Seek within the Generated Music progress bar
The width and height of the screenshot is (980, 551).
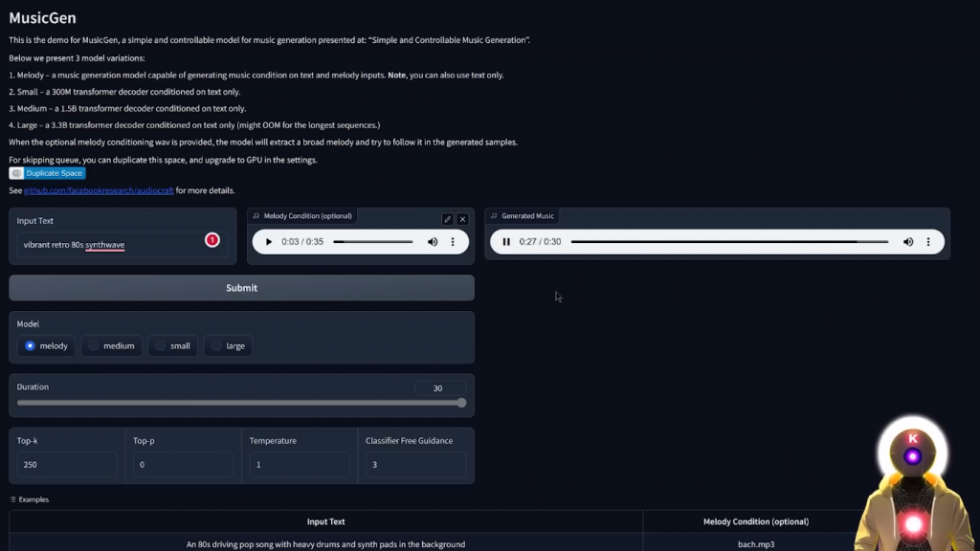point(729,242)
